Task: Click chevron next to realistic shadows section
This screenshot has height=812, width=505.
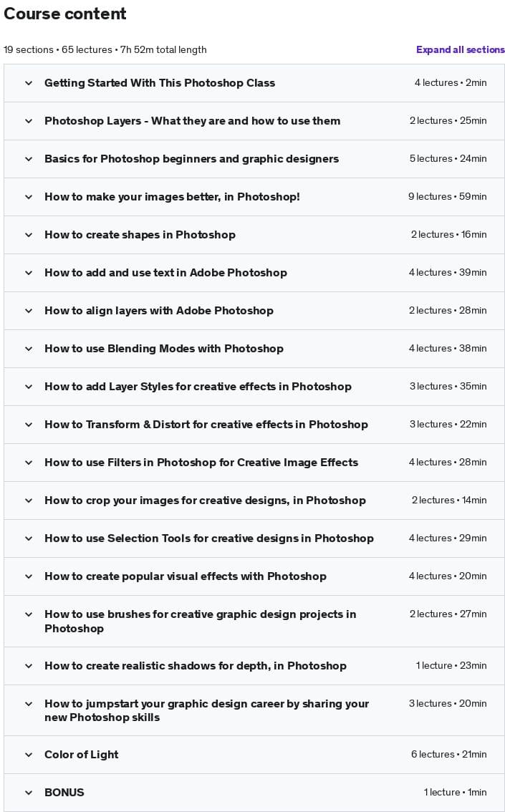Action: [29, 666]
